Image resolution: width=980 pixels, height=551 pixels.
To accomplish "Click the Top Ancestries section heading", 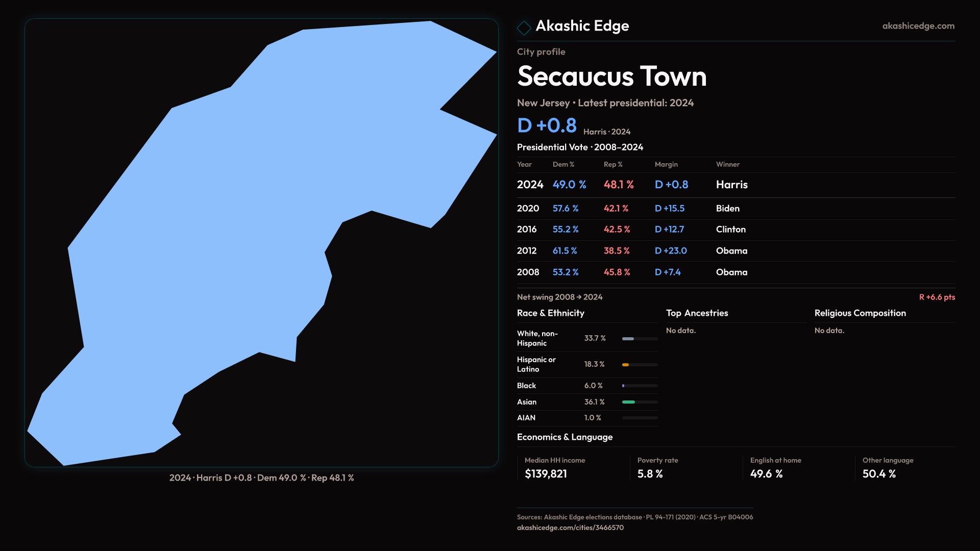I will (697, 313).
